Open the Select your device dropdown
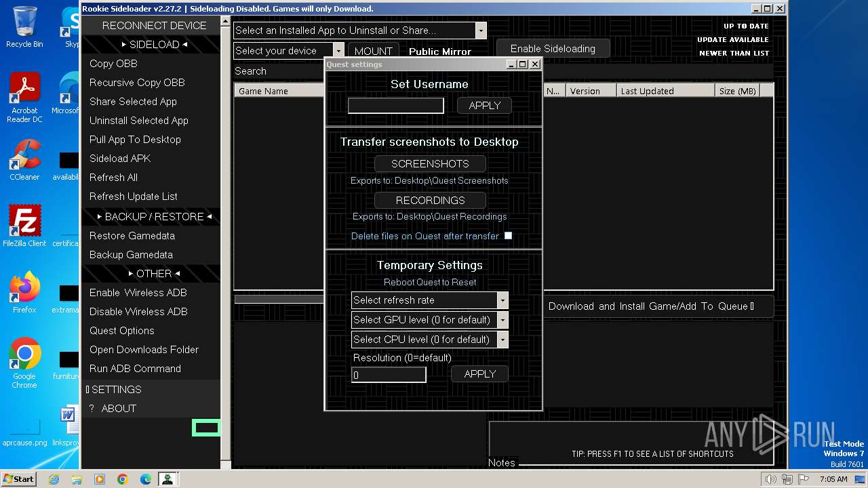This screenshot has height=488, width=868. 338,51
